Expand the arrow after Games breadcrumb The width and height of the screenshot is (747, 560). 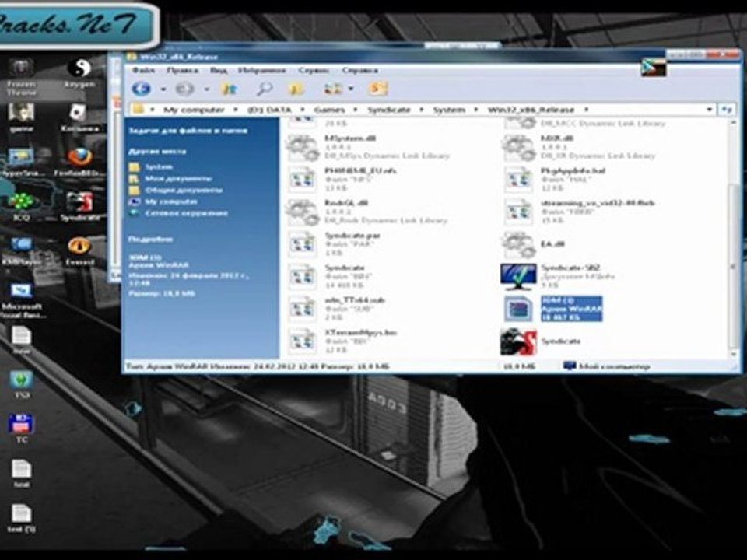tap(355, 110)
